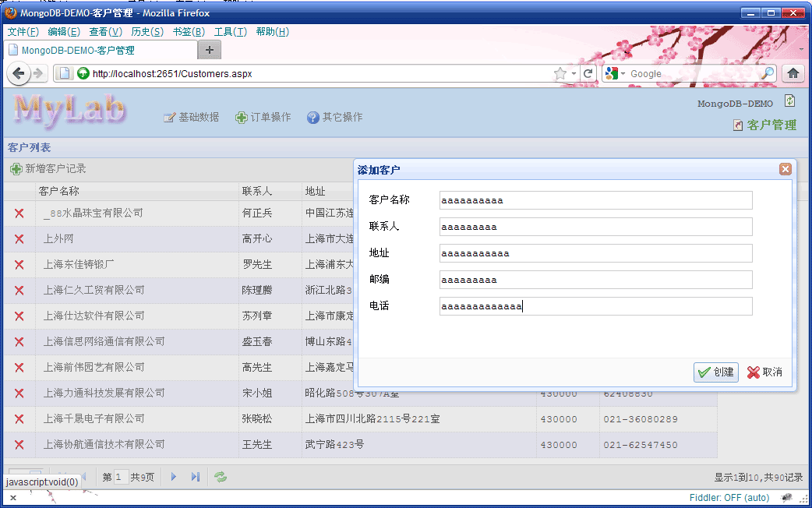812x508 pixels.
Task: Refresh the customer grid
Action: [221, 476]
